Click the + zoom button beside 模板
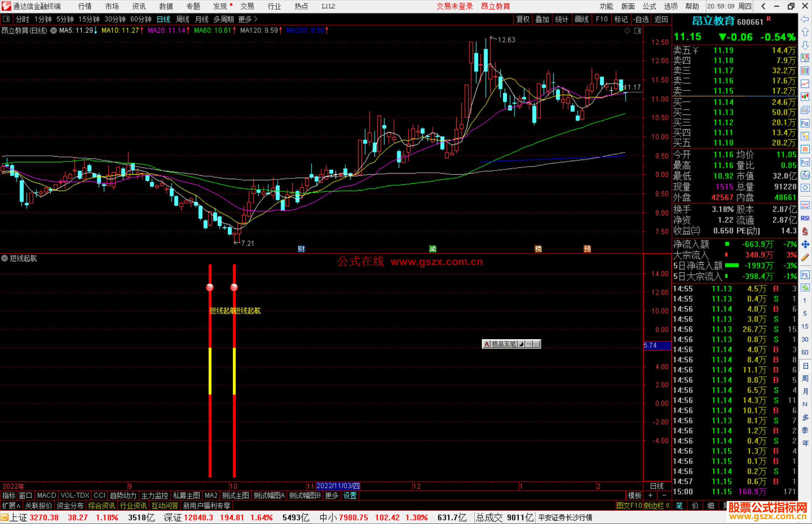The width and height of the screenshot is (812, 524). pyautogui.click(x=651, y=495)
